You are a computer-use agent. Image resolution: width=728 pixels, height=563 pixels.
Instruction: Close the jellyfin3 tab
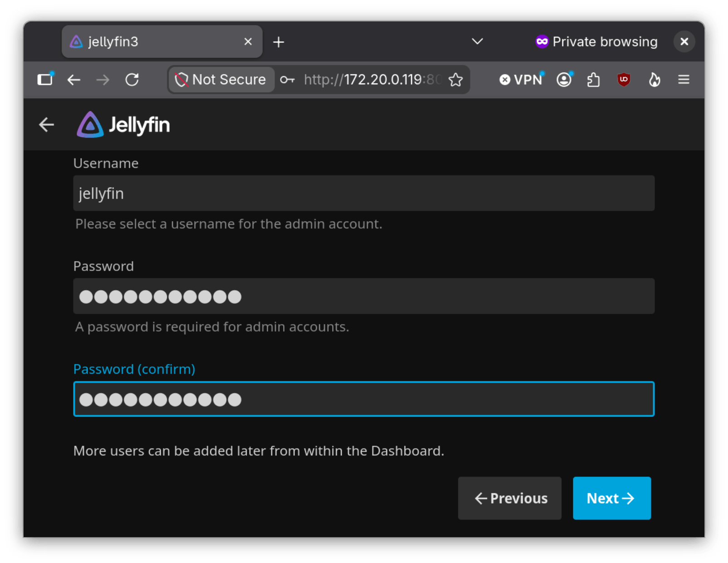click(248, 42)
